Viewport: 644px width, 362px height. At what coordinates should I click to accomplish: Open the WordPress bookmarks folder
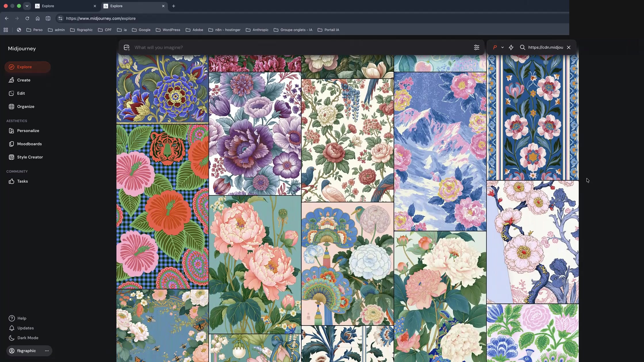[x=168, y=30]
